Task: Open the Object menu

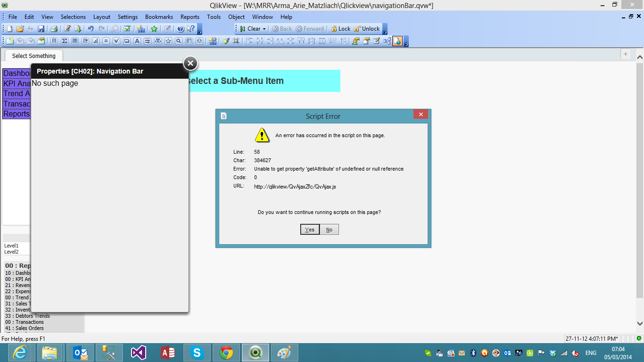Action: click(237, 17)
